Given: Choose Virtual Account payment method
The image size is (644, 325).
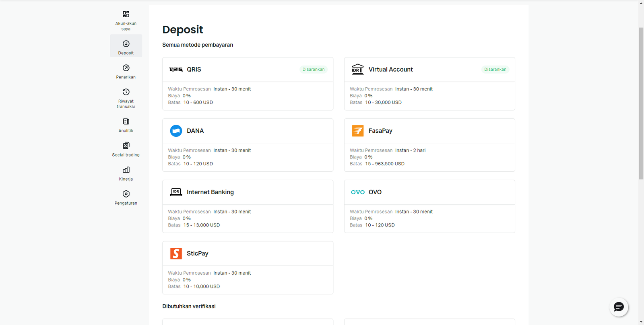Looking at the screenshot, I should point(390,70).
